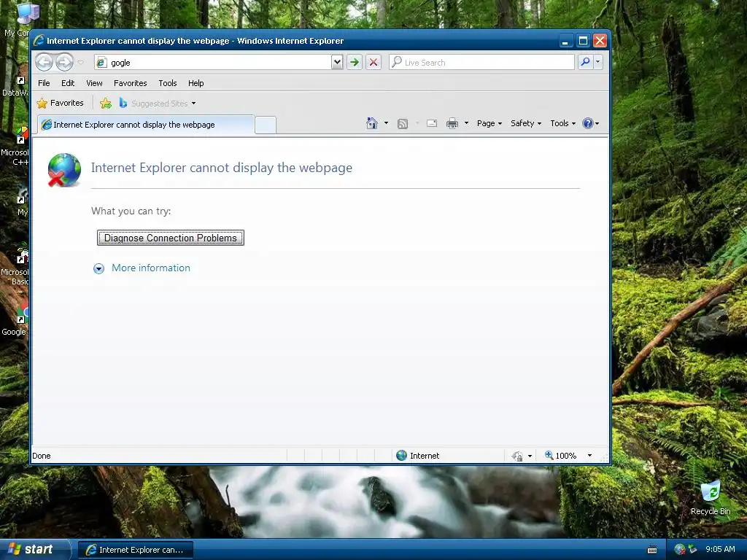Viewport: 747px width, 560px height.
Task: Click the More information link
Action: (151, 268)
